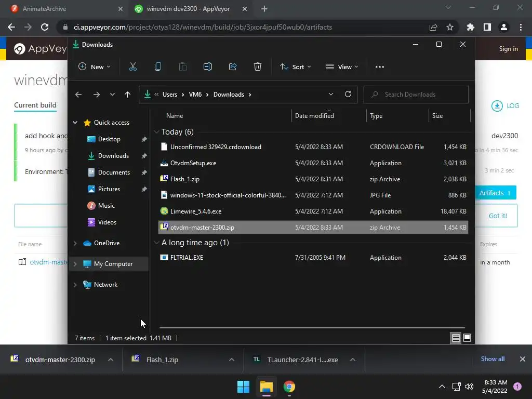This screenshot has width=532, height=399.
Task: Click the Paste icon in Explorer toolbar
Action: coord(182,67)
